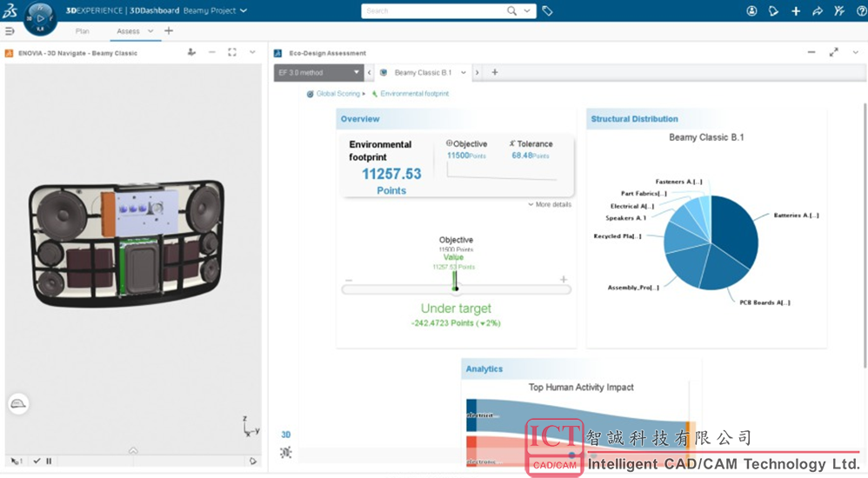868x478 pixels.
Task: Click the Fasteners A.[..] chart label
Action: tap(678, 182)
